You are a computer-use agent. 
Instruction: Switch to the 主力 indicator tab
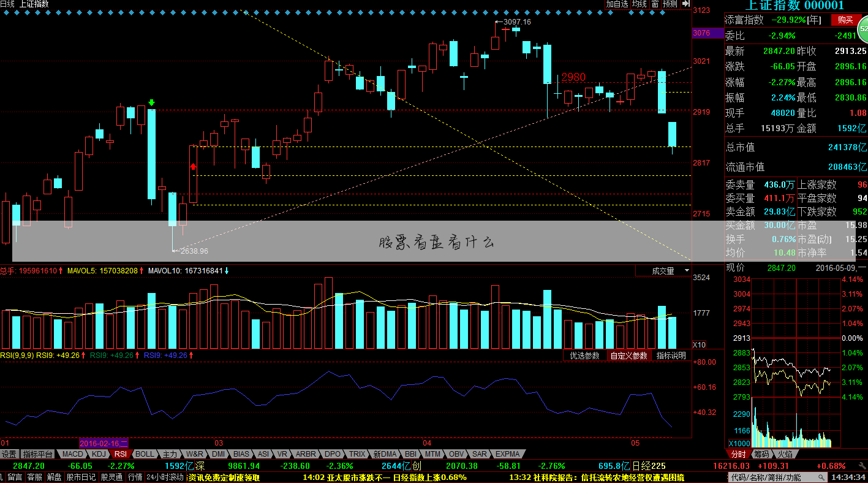(170, 454)
